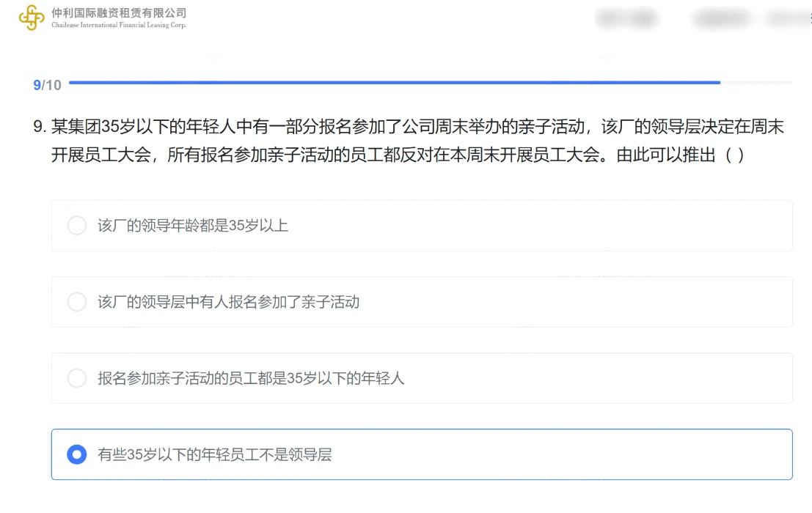Click the option text 该厂的领导年龄都是35岁以上
This screenshot has width=812, height=513.
193,226
